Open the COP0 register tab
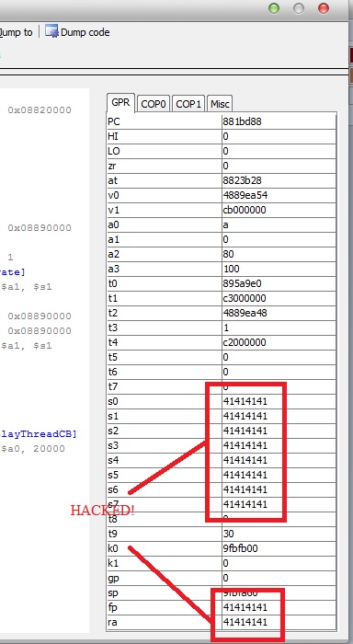Viewport: 353px width, 644px height. pyautogui.click(x=154, y=104)
